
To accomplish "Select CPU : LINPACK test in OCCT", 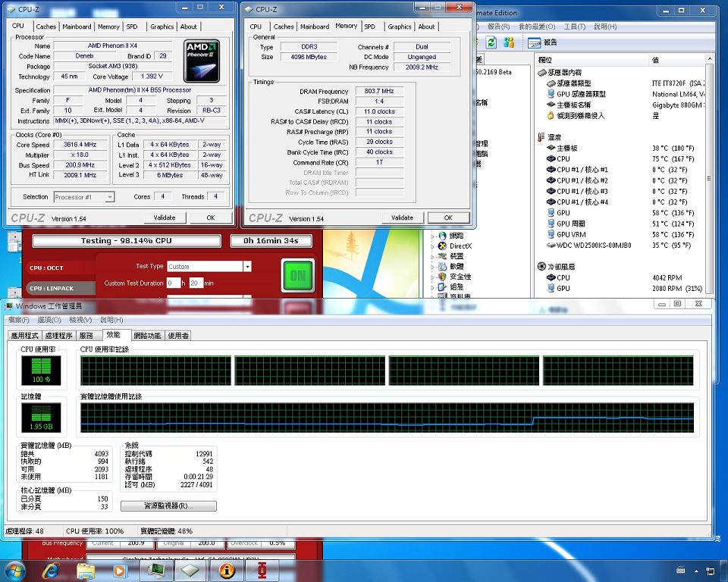I will coord(59,288).
